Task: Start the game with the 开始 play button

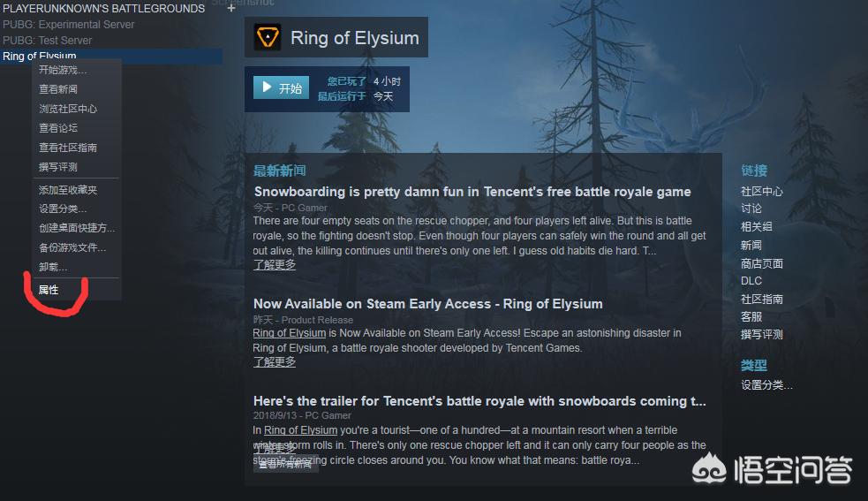Action: [281, 88]
